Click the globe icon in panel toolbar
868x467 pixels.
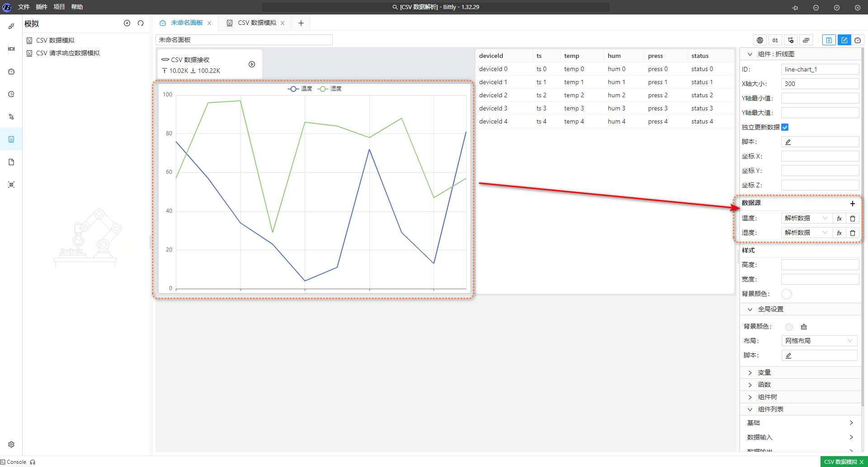(x=760, y=40)
